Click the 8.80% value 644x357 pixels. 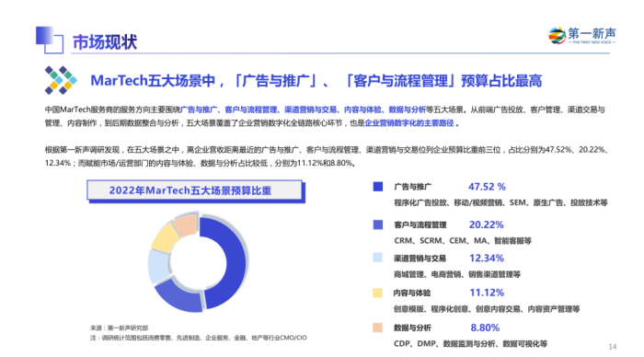click(x=485, y=328)
